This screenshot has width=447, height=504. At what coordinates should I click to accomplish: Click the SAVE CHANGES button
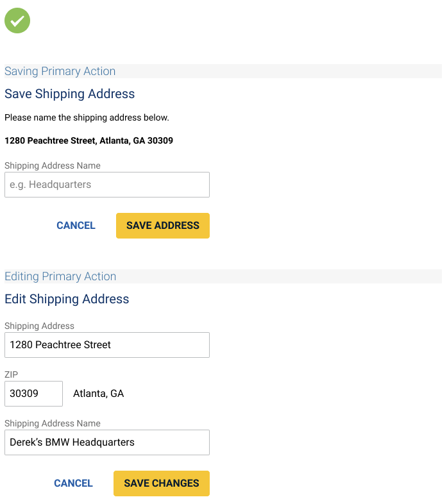tap(162, 483)
